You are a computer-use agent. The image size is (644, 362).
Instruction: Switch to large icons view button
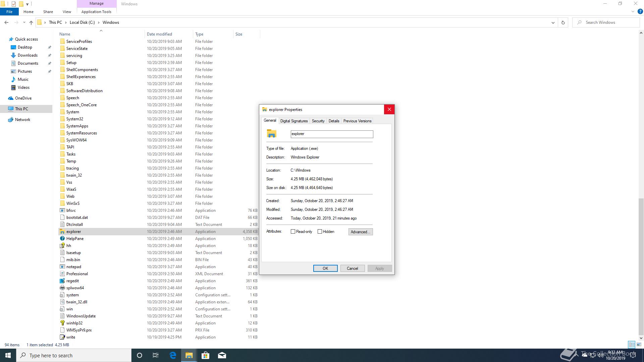click(x=639, y=345)
